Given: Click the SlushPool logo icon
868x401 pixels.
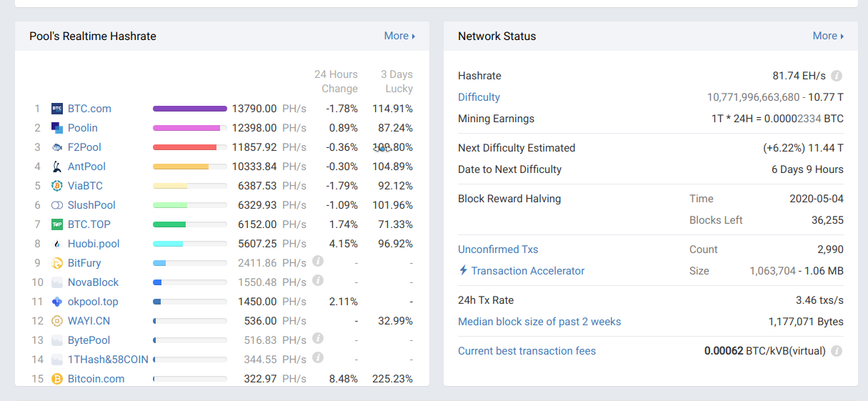Looking at the screenshot, I should pyautogui.click(x=57, y=205).
